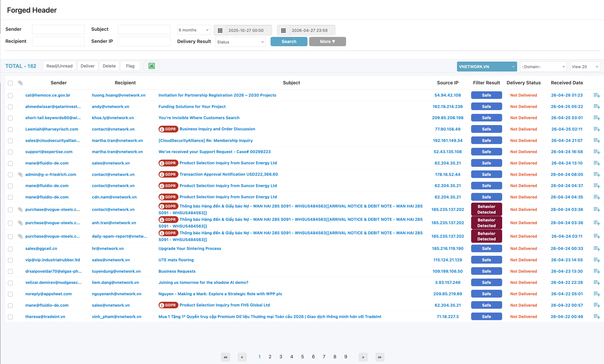Image resolution: width=604 pixels, height=364 pixels.
Task: Check the support@expertise.com row checkbox
Action: coord(10,152)
